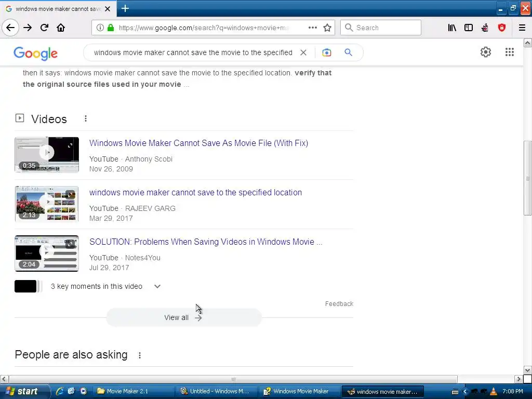Image resolution: width=532 pixels, height=399 pixels.
Task: Click the on-screen keyboard tray icon
Action: coord(455,392)
